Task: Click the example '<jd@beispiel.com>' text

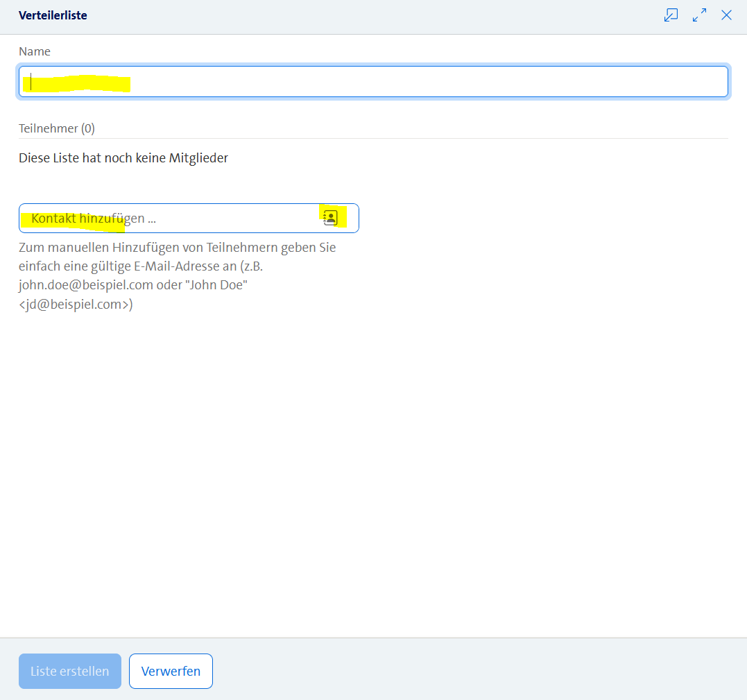Action: tap(76, 304)
